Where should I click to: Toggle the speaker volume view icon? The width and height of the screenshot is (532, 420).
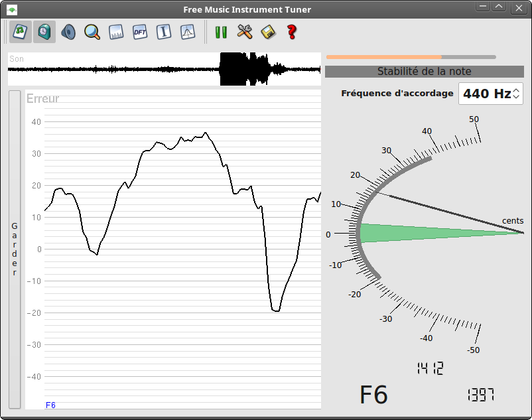tap(68, 33)
